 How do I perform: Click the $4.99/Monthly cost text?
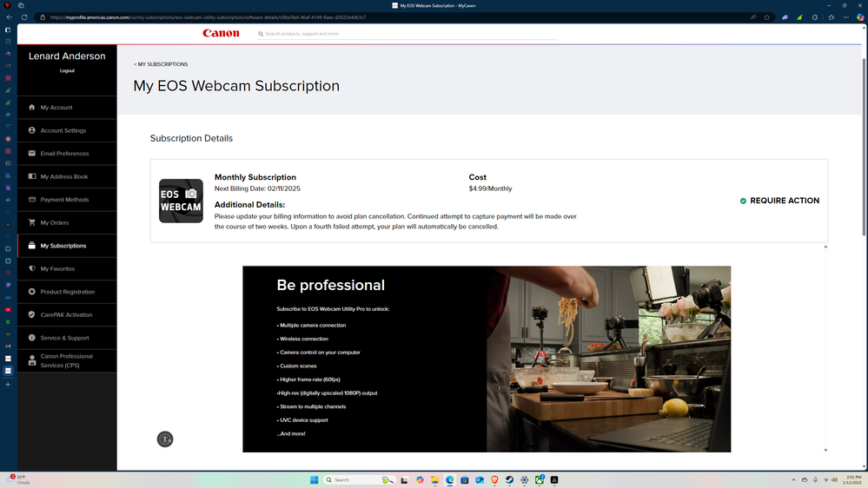click(490, 188)
